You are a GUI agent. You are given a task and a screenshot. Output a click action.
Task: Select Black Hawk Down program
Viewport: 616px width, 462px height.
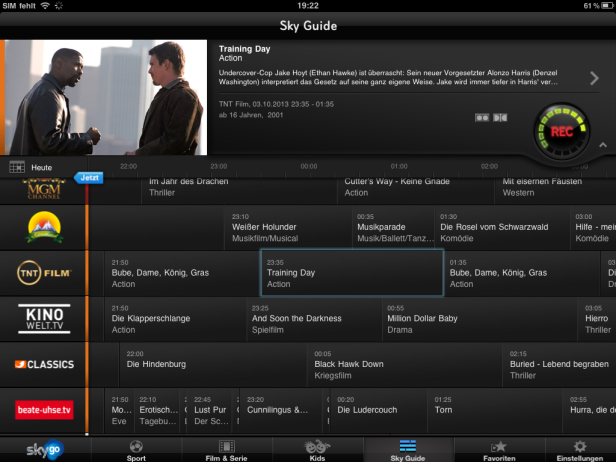(x=405, y=364)
